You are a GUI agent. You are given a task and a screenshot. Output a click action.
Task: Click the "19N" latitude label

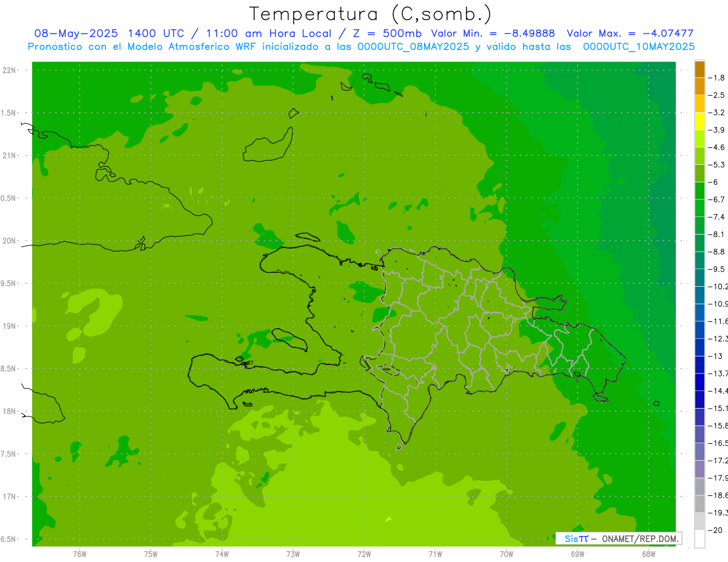point(10,326)
